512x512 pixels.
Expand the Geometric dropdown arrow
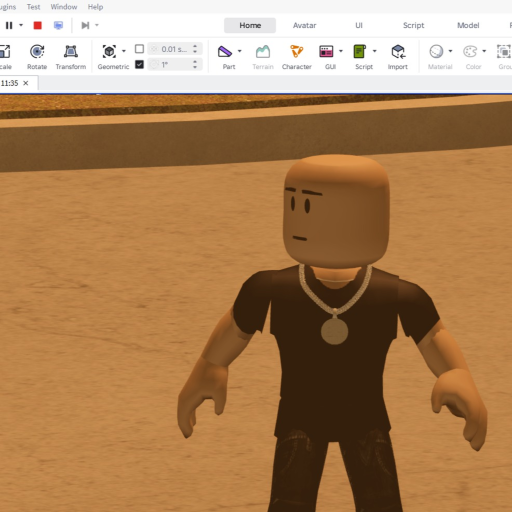[x=124, y=51]
